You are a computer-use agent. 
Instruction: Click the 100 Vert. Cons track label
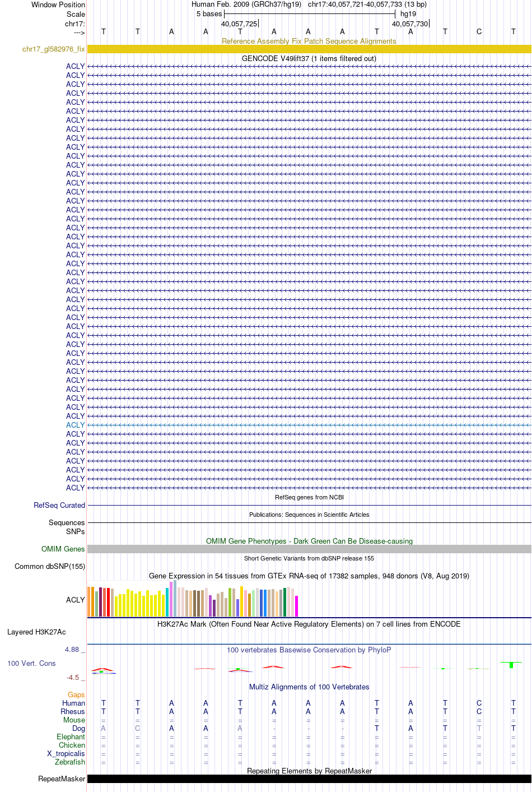(x=31, y=663)
